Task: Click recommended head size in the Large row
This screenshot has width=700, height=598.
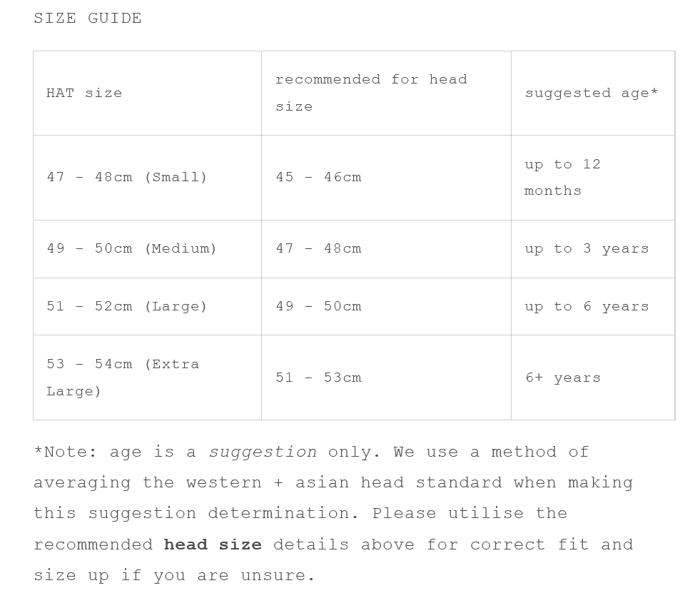Action: tap(318, 306)
